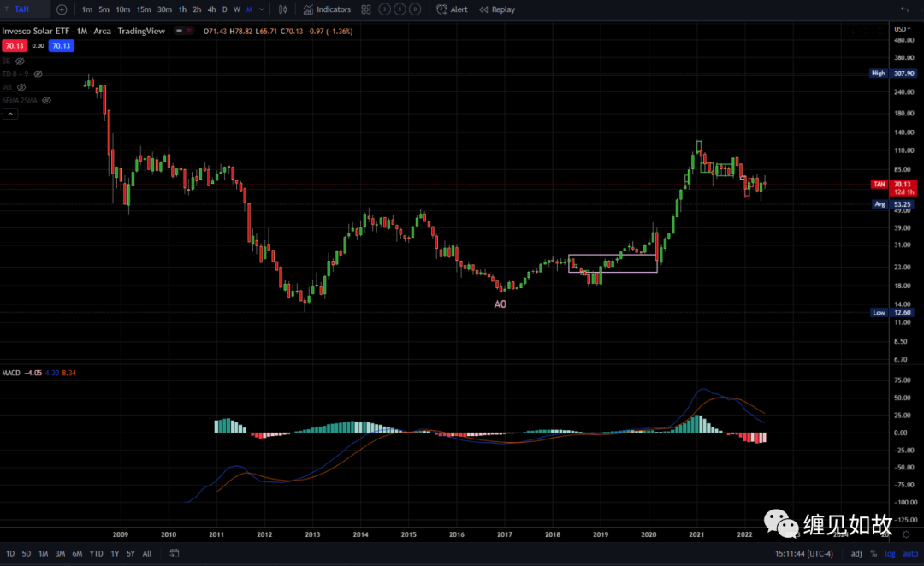This screenshot has height=566, width=924.
Task: Select the 15m timeframe
Action: pos(143,9)
